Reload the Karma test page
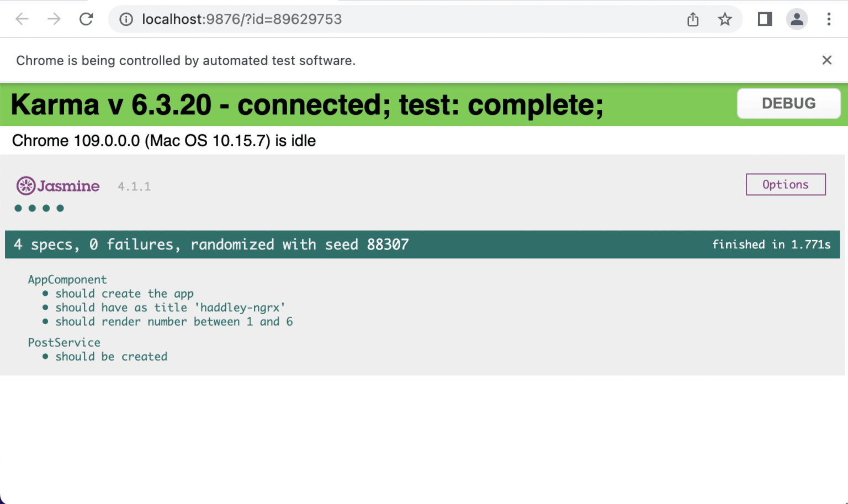 pos(86,19)
